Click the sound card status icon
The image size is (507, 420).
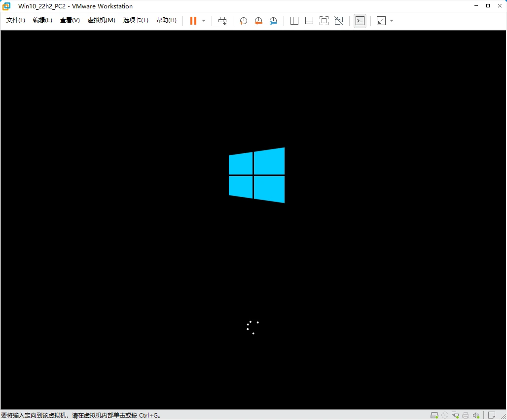[476, 415]
